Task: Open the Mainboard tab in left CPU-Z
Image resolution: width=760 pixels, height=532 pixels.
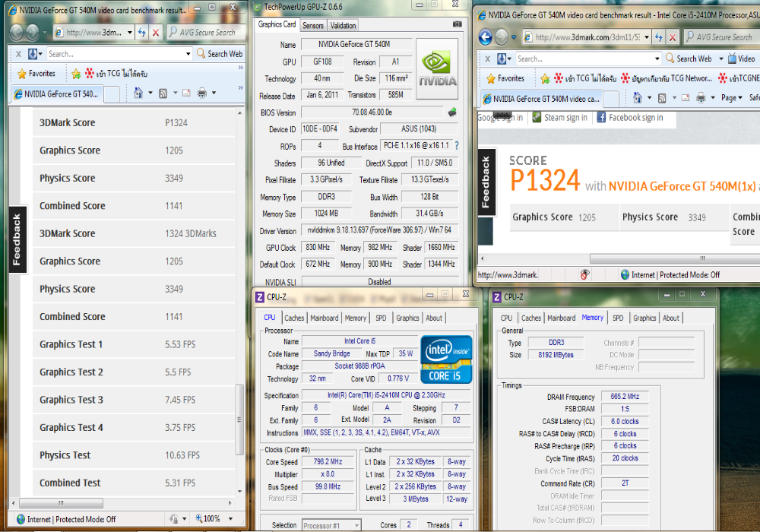Action: (325, 318)
